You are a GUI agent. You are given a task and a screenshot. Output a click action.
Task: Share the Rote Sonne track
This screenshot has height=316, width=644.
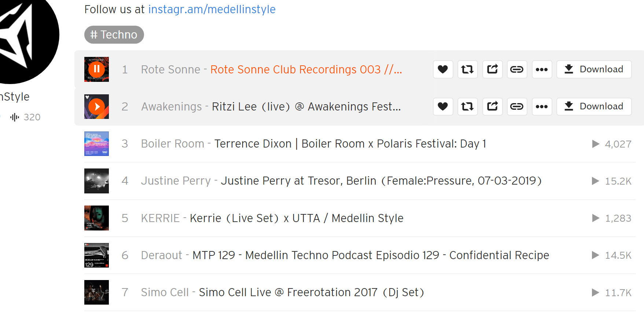point(492,69)
